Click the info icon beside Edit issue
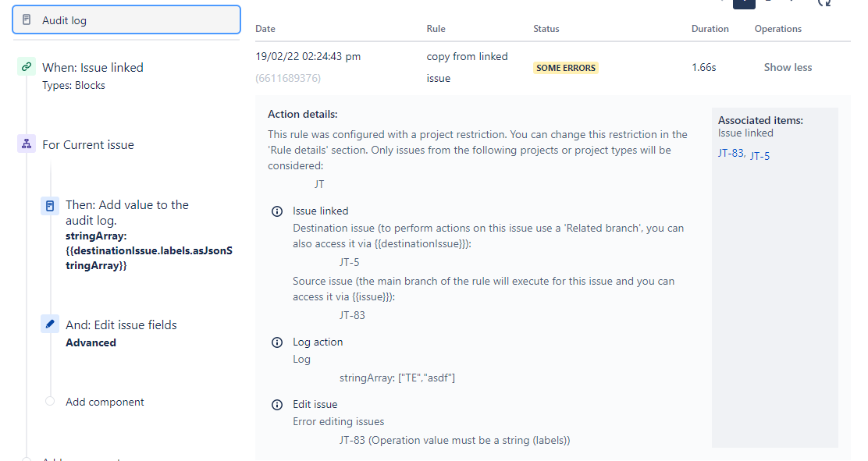868x461 pixels. (277, 405)
